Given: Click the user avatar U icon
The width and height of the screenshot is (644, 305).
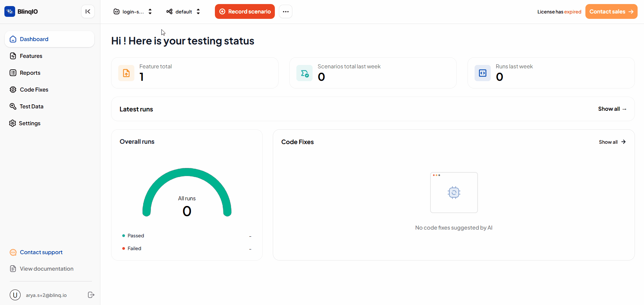Looking at the screenshot, I should [x=15, y=295].
